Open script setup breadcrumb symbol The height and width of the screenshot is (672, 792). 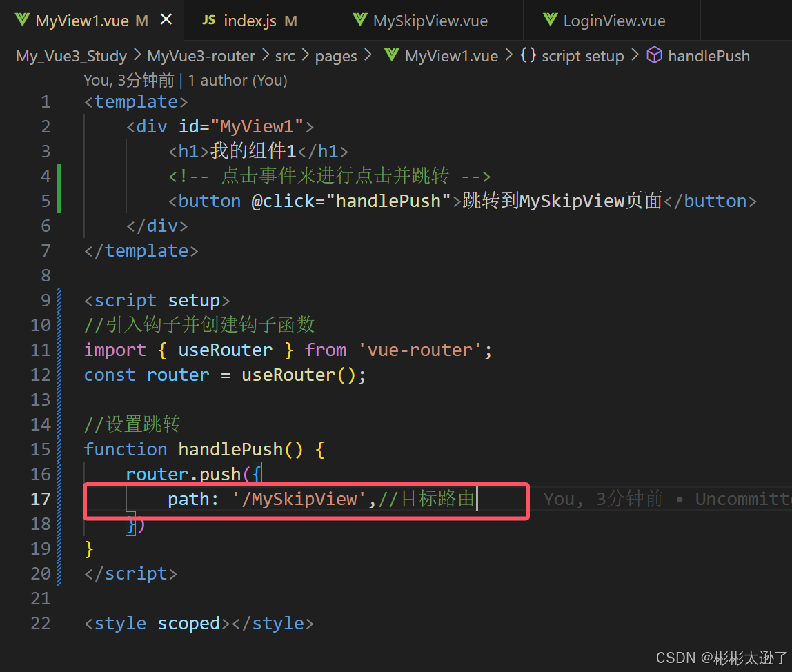coord(582,56)
